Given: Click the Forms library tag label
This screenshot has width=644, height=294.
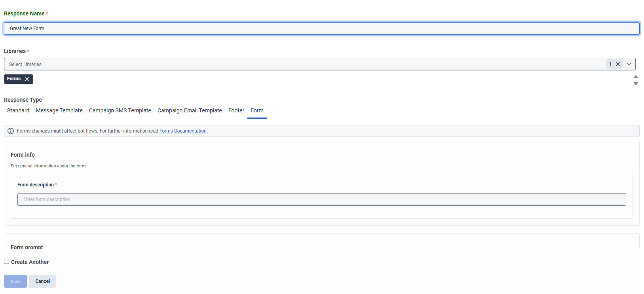Looking at the screenshot, I should tap(14, 79).
